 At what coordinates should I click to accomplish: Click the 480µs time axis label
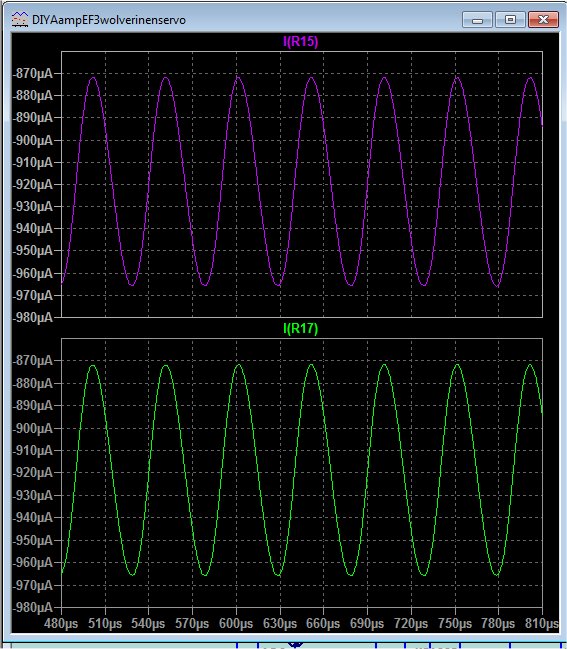click(61, 623)
